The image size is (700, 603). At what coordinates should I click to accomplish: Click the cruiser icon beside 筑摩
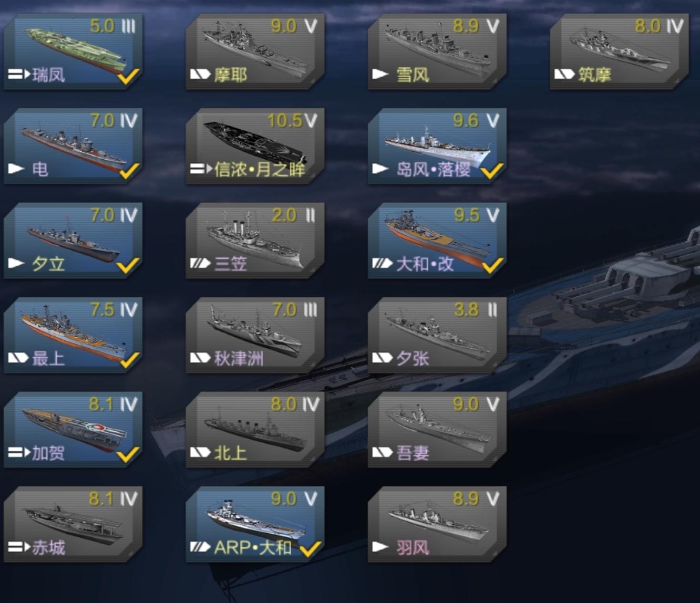coord(564,75)
